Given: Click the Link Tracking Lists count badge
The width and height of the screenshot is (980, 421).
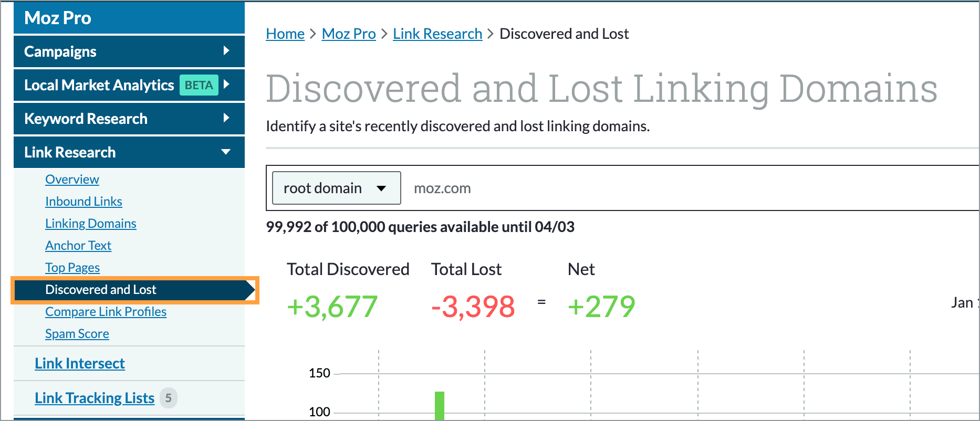Looking at the screenshot, I should tap(168, 398).
